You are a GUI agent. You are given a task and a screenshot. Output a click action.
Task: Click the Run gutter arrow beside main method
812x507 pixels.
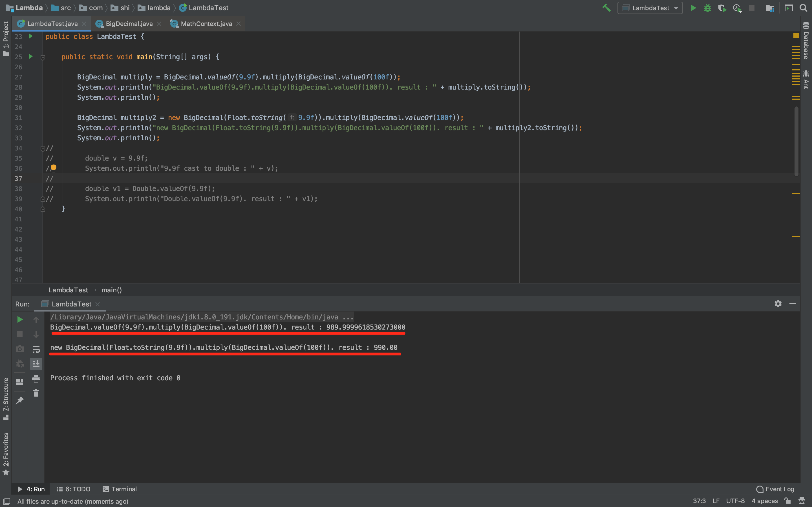30,57
